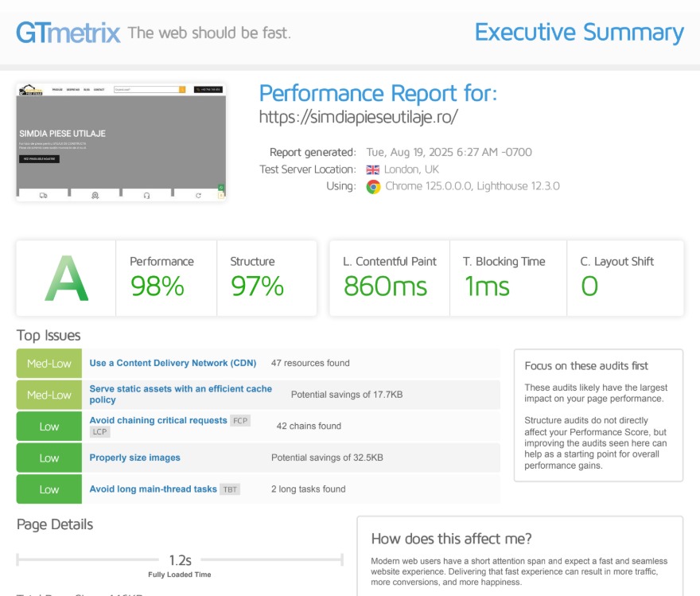Click the Low badge beside long main-thread tasks

tap(49, 489)
